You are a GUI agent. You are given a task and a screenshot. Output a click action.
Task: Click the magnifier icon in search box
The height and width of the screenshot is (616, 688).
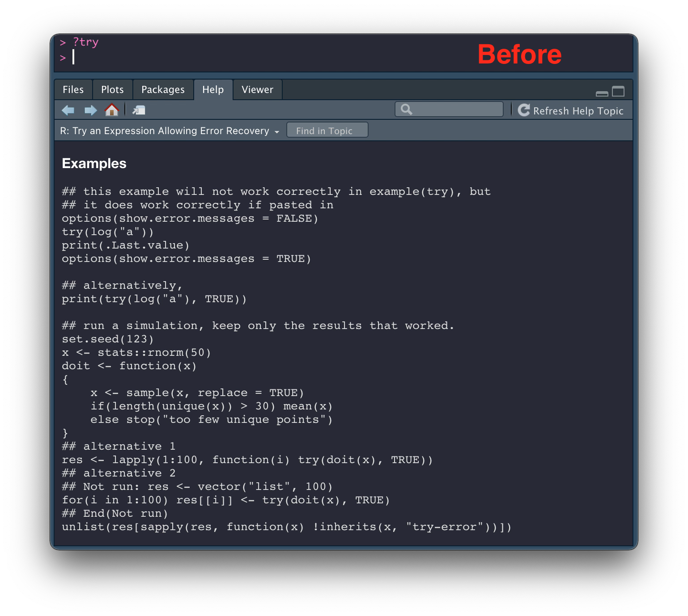[x=406, y=110]
